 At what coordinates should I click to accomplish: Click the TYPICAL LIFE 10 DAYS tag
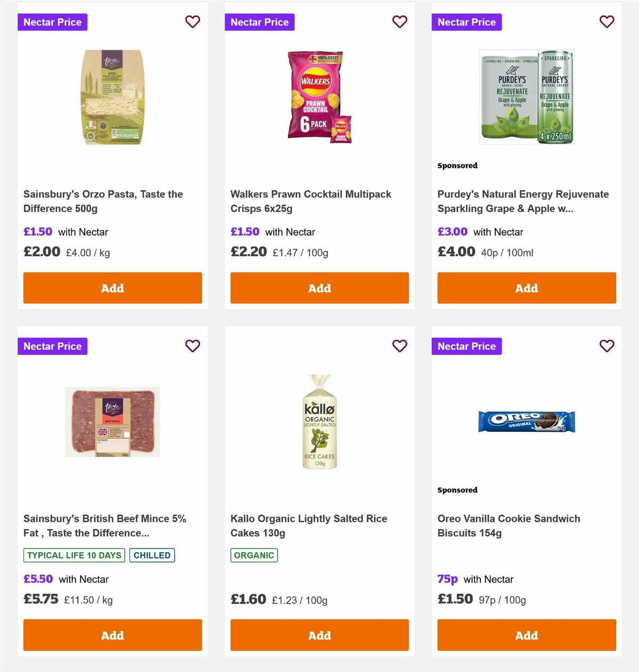pos(73,555)
